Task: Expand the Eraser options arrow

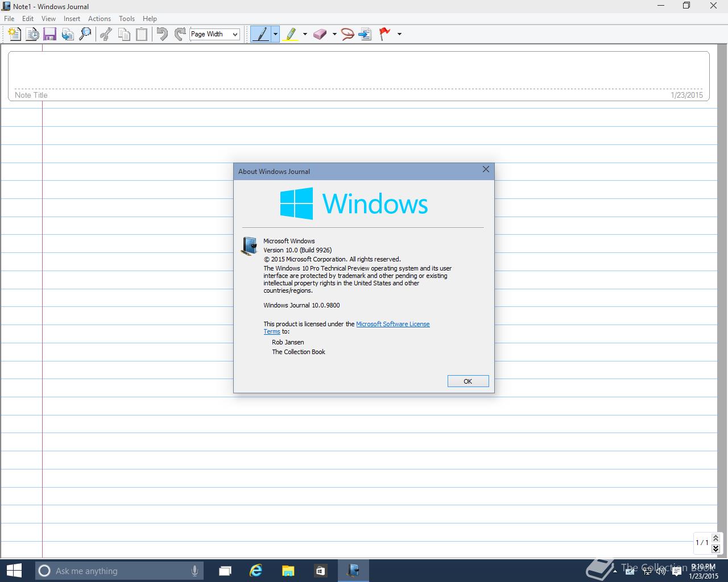Action: 334,34
